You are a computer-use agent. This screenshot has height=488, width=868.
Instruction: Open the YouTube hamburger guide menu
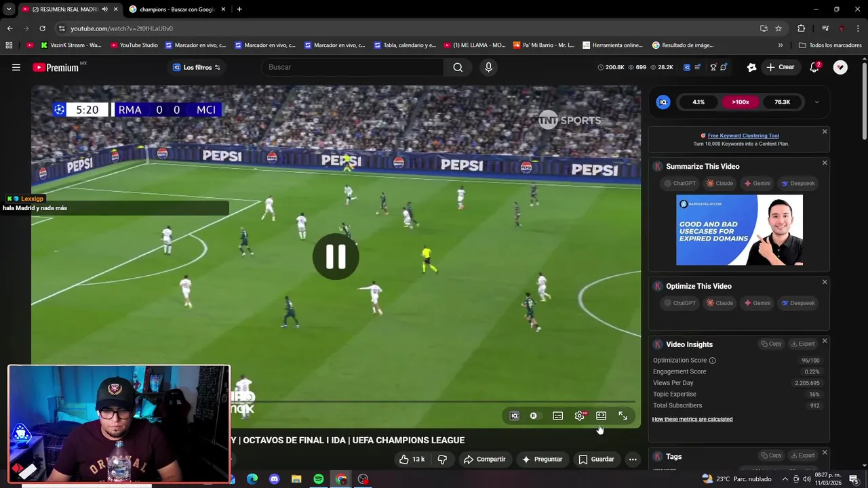pos(16,67)
